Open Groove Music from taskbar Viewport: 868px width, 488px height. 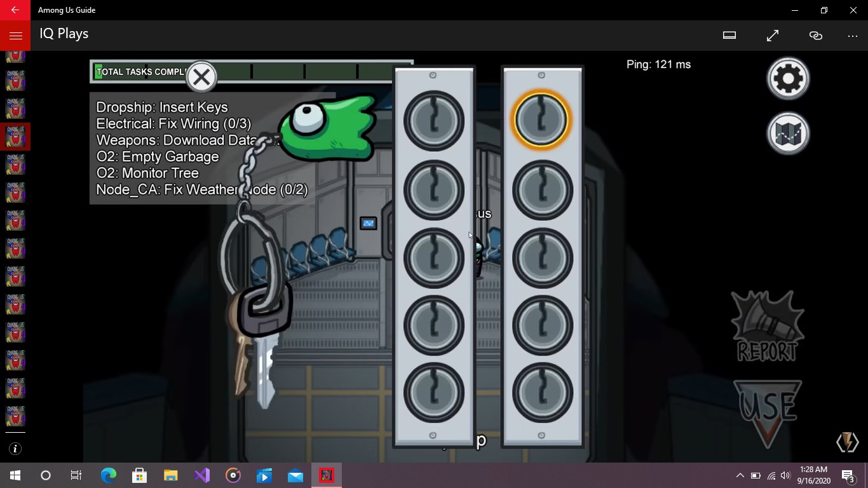[x=233, y=475]
